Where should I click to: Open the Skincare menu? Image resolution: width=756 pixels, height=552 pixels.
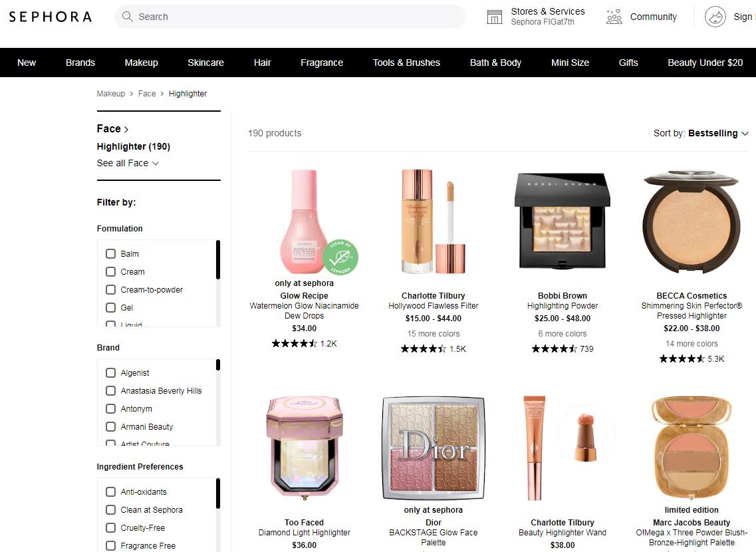[205, 63]
